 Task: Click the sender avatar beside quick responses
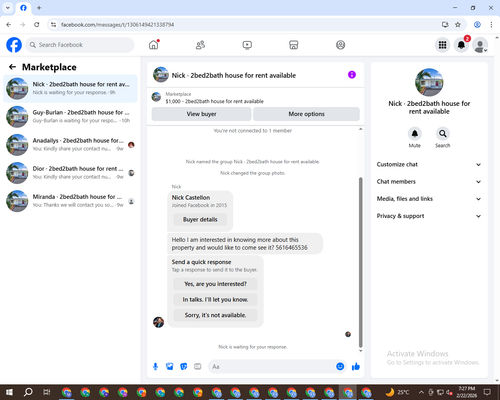pos(158,322)
